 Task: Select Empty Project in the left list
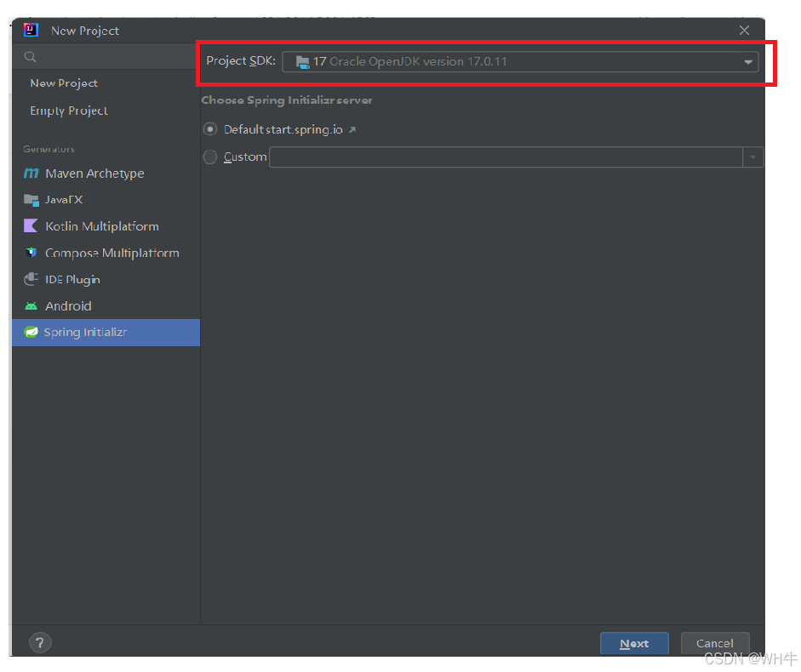69,111
